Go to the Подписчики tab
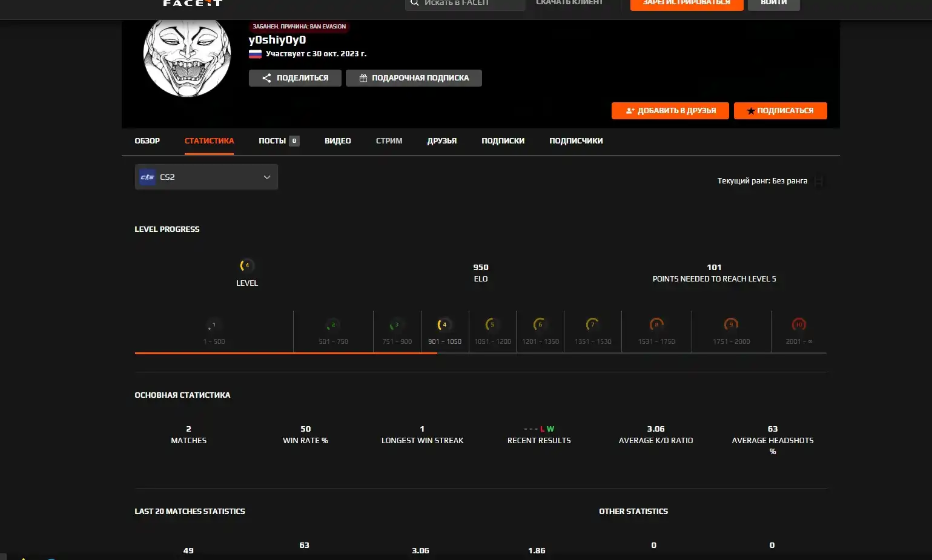 tap(575, 141)
